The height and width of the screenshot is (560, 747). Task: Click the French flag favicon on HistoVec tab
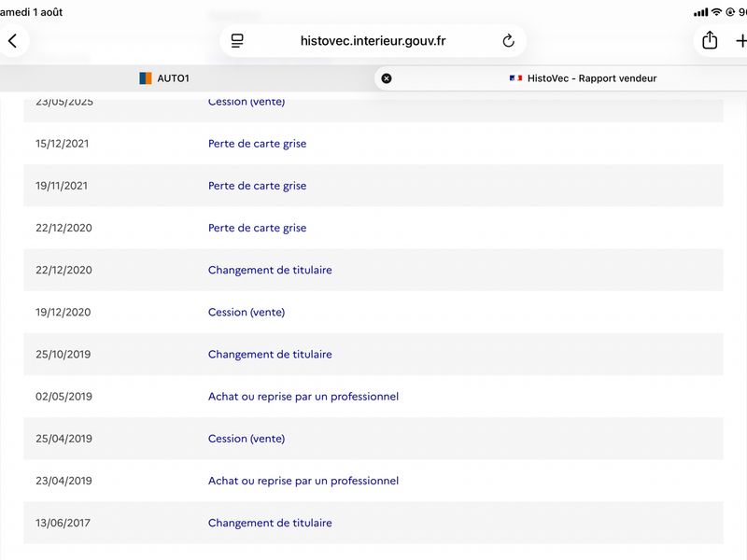click(515, 78)
